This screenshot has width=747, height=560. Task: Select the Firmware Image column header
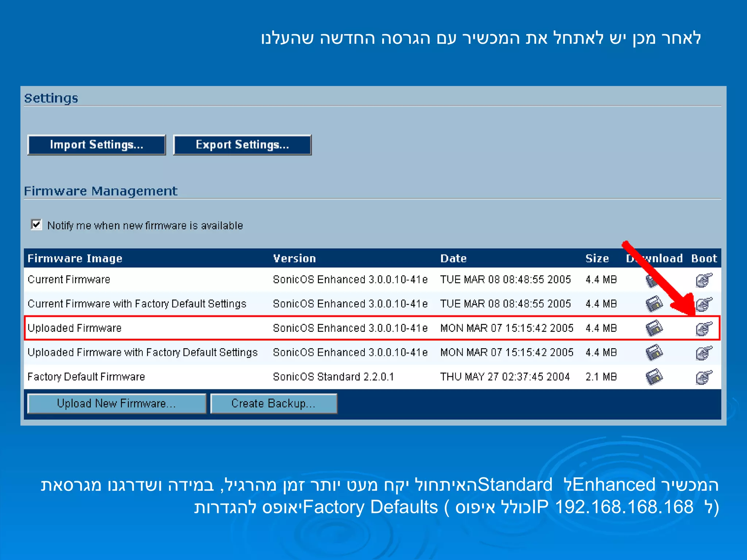[75, 258]
